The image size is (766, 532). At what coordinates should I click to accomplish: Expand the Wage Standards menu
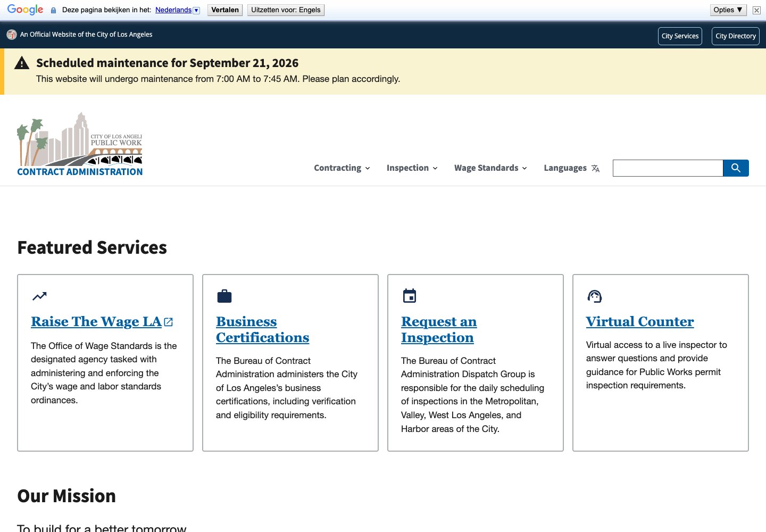click(x=490, y=168)
